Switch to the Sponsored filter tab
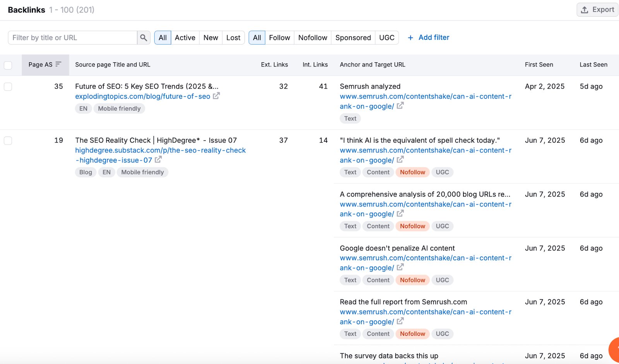619x364 pixels. 352,38
